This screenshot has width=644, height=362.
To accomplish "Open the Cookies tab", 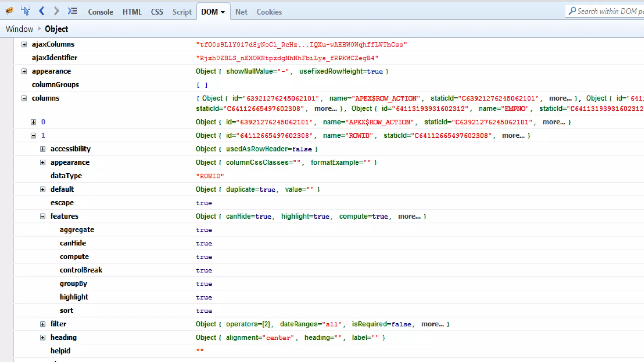I will (269, 12).
